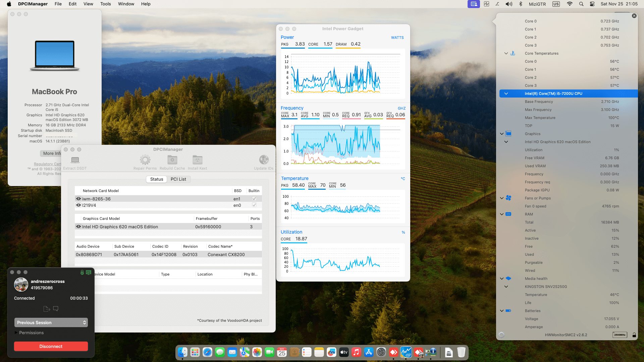
Task: Open the Trash in the dock
Action: point(461,352)
